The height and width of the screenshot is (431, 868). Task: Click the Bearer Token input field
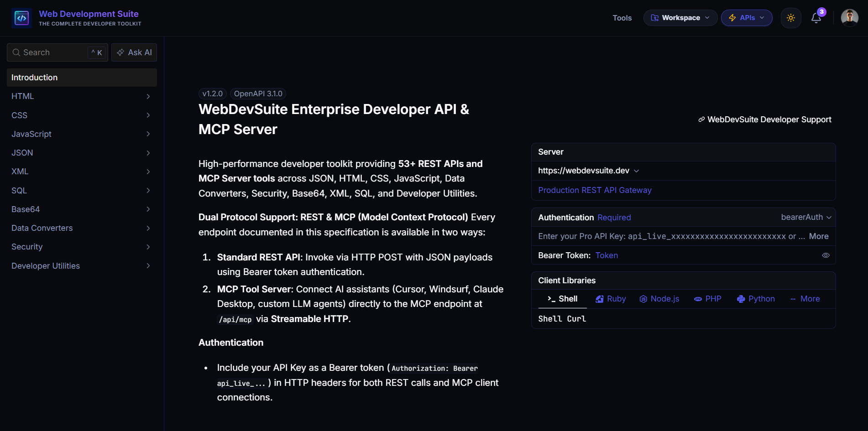pos(706,255)
